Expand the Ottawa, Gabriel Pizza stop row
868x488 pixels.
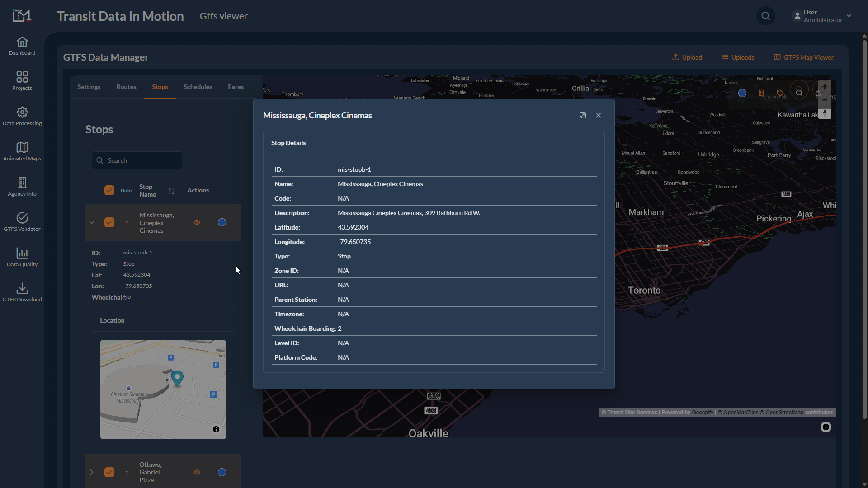click(x=92, y=472)
